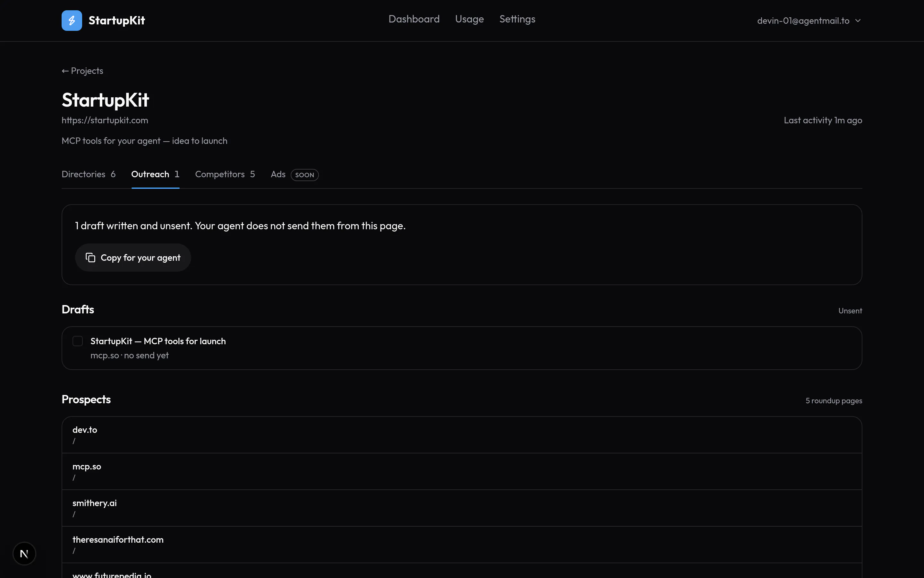Switch to the Directories tab
The width and height of the screenshot is (924, 578).
coord(89,174)
